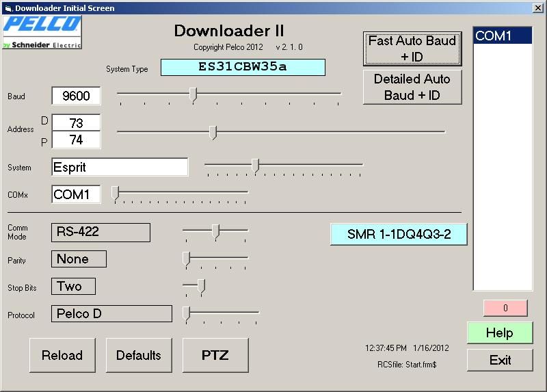
Task: Click the Comm Mode box showing RS-422
Action: coord(101,233)
